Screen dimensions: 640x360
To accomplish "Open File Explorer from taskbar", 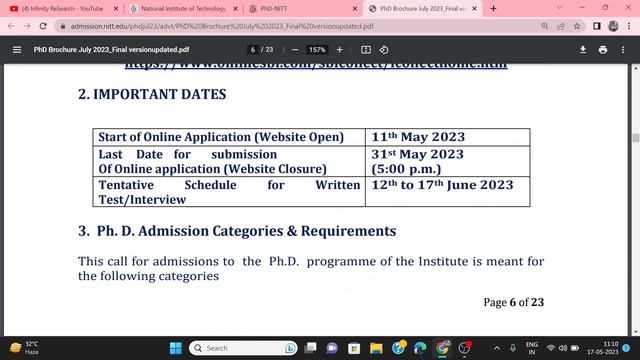I will click(x=376, y=348).
